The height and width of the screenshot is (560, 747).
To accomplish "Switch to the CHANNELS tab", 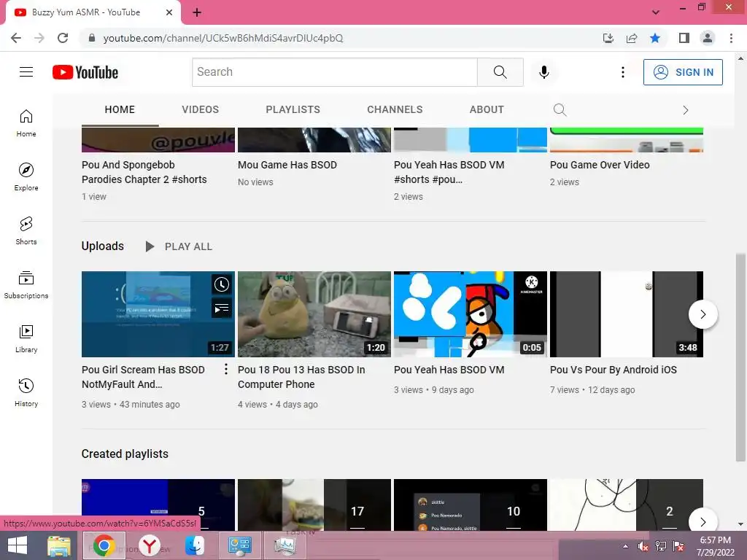I will pos(395,109).
